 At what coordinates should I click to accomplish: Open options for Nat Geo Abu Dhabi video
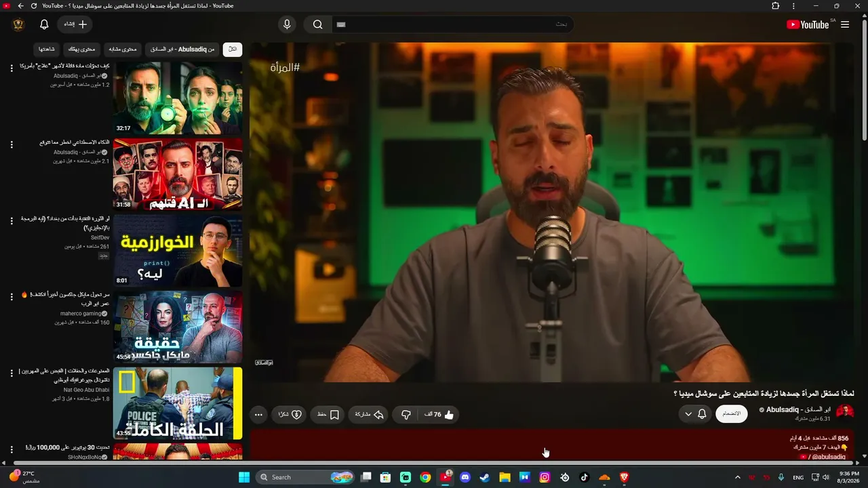(11, 373)
